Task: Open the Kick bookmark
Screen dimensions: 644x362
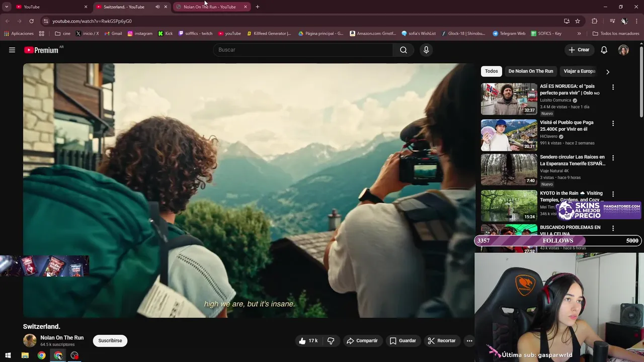Action: click(x=166, y=34)
